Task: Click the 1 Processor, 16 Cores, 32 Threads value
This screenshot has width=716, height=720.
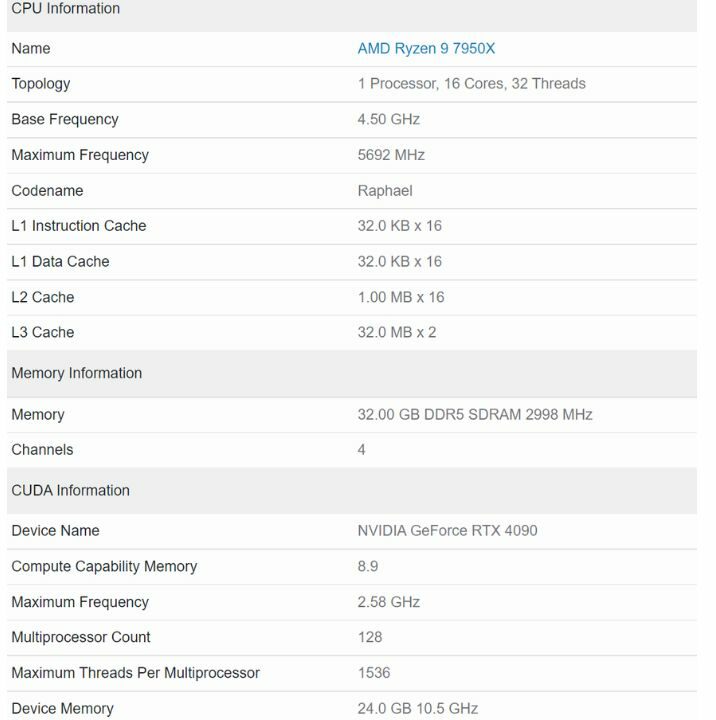Action: [x=471, y=84]
